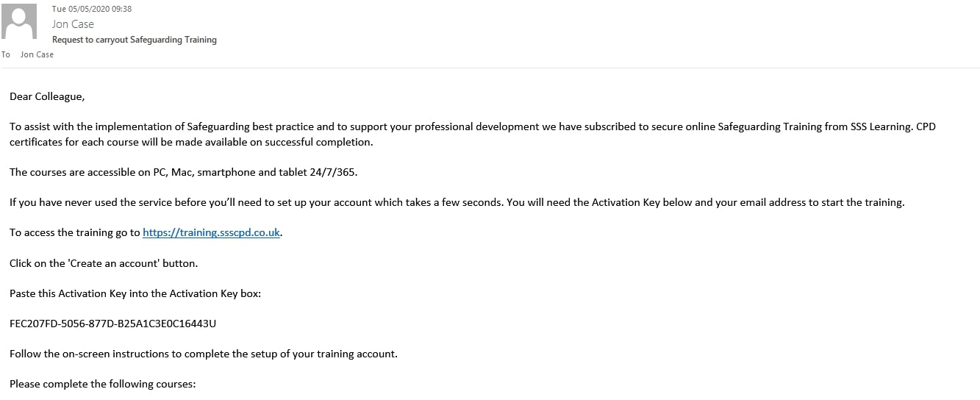Click the 'Paste this Activation Key' instruction line
Image resolution: width=980 pixels, height=400 pixels.
pyautogui.click(x=135, y=293)
